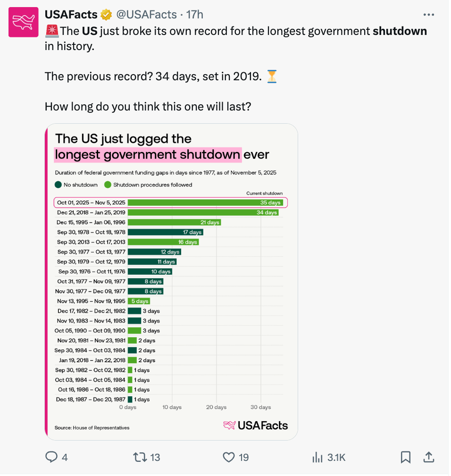Open the share icon below the post
Image resolution: width=451 pixels, height=476 pixels.
(429, 457)
